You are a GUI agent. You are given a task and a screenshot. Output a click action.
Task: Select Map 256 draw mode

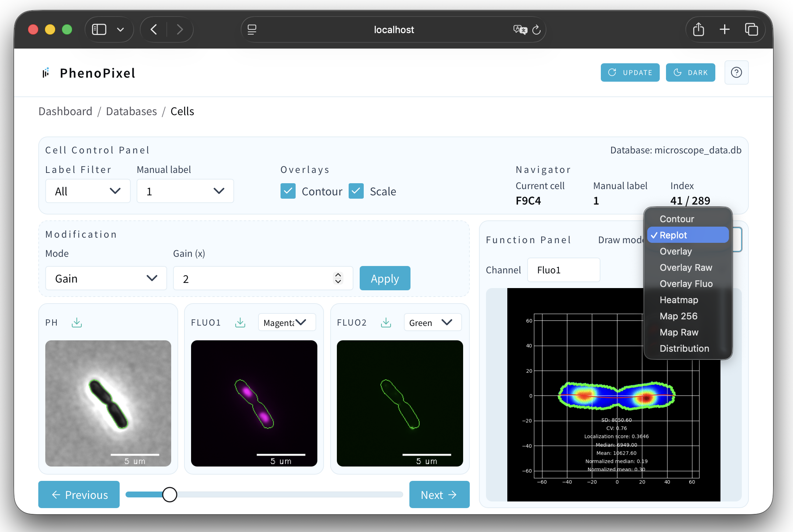pos(688,316)
